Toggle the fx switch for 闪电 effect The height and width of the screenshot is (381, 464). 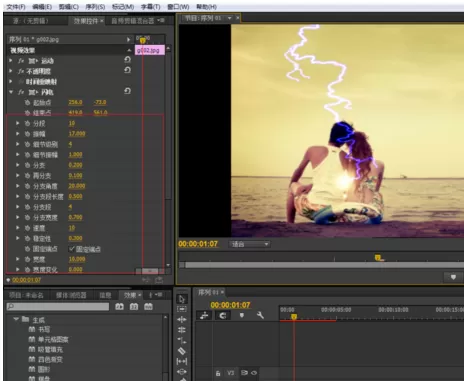(x=21, y=92)
